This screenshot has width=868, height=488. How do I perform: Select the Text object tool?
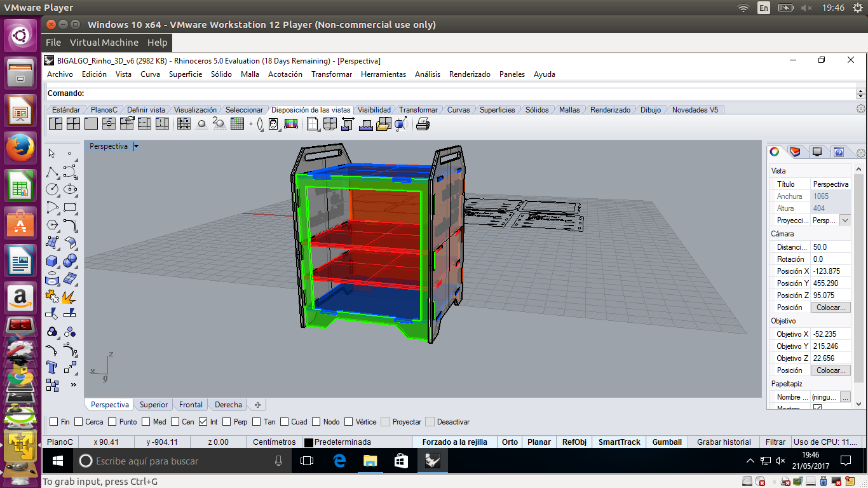pos(52,367)
